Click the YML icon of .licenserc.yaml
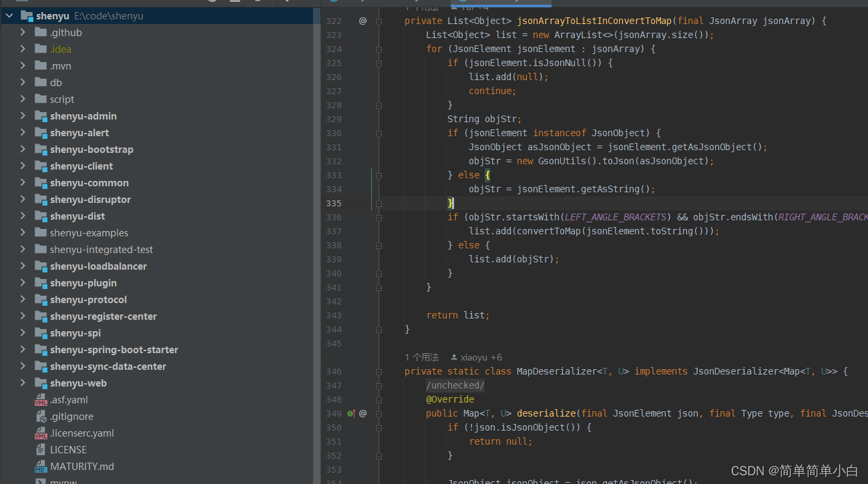This screenshot has height=484, width=868. (40, 433)
